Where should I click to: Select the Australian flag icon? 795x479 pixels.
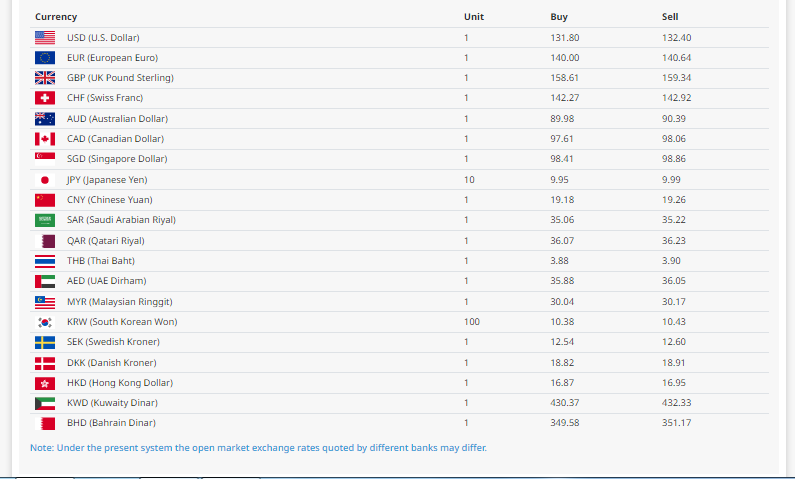pos(45,119)
